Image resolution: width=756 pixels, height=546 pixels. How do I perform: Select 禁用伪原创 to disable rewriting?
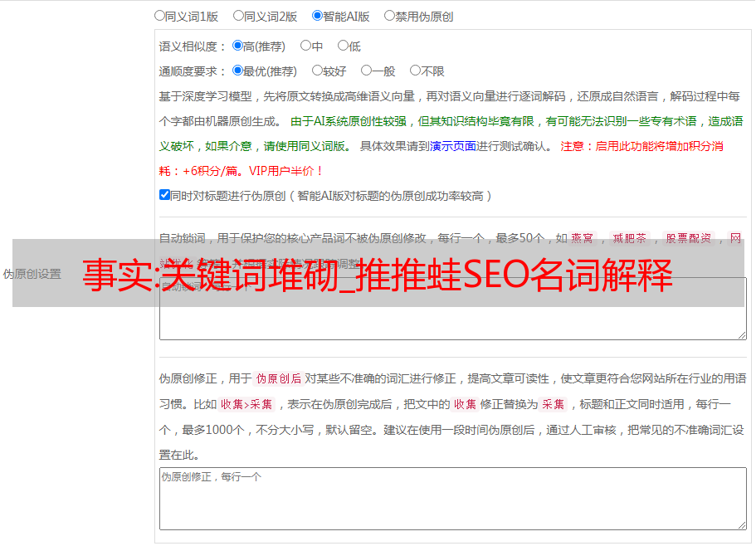coord(389,16)
